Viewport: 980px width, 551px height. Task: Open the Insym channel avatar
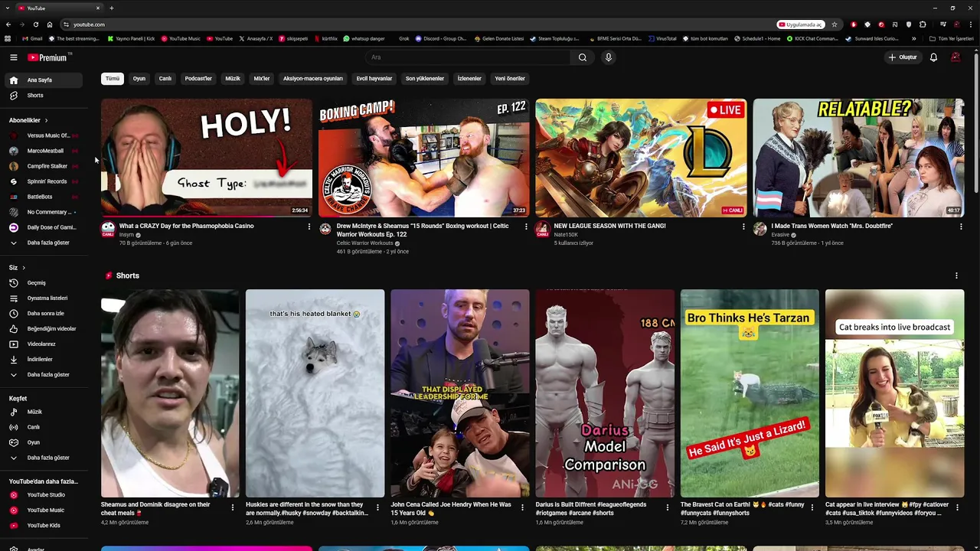108,229
